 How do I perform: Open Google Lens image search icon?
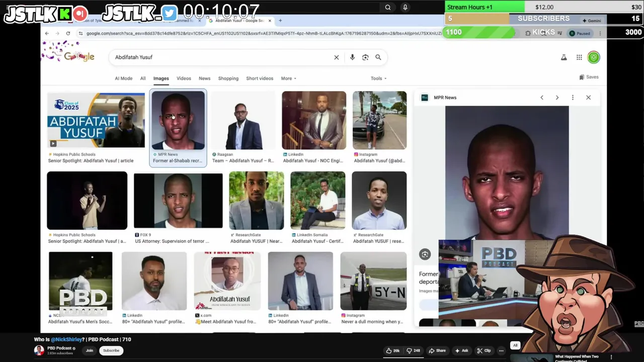tap(365, 57)
